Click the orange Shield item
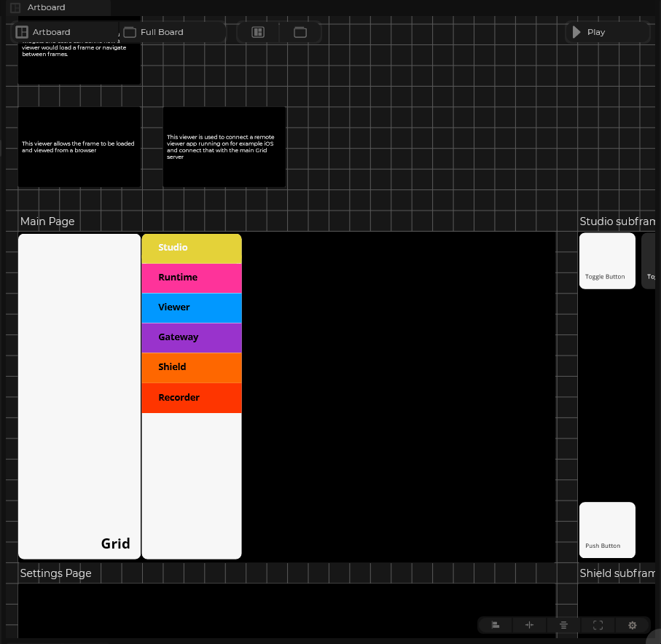 pyautogui.click(x=192, y=367)
